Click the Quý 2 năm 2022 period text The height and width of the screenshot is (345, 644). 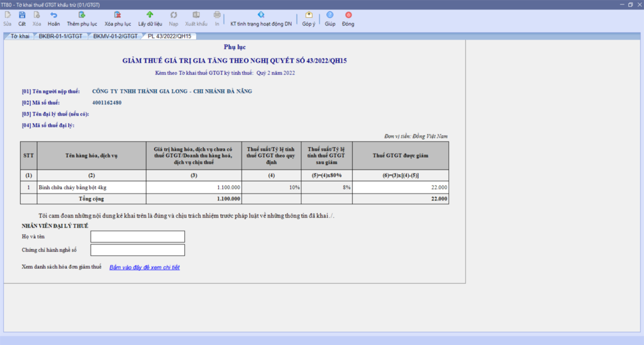pyautogui.click(x=275, y=73)
